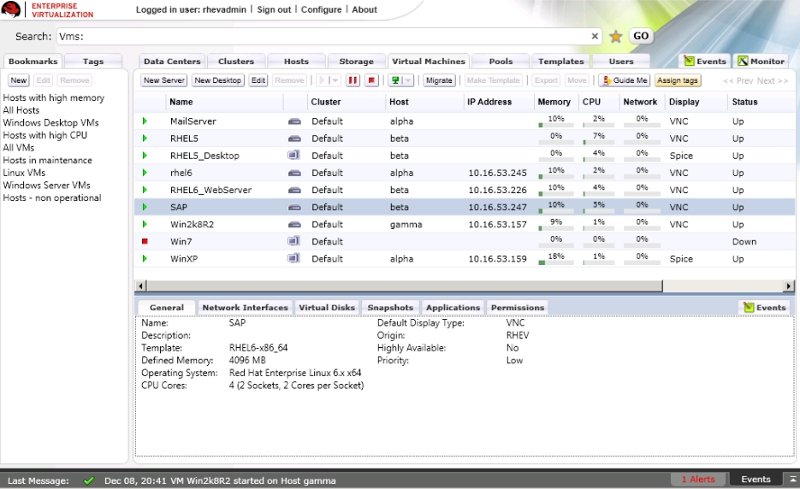Open the Applications detail tab
800x489 pixels.
pos(453,307)
